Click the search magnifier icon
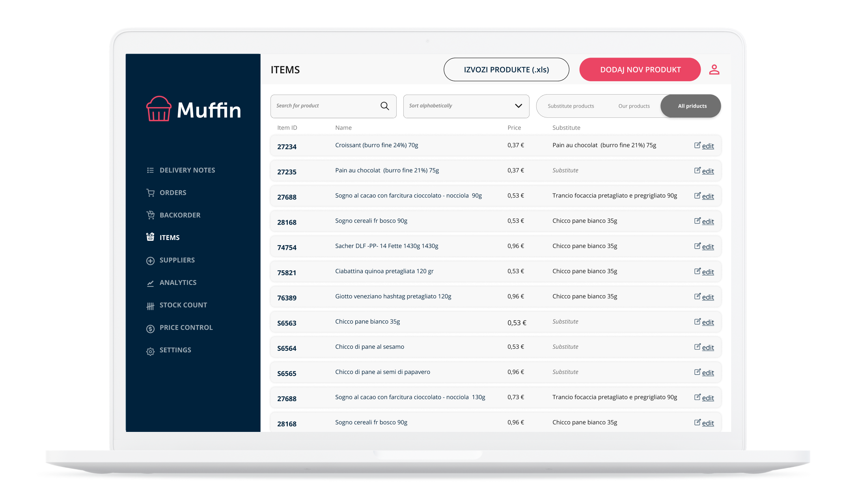The height and width of the screenshot is (504, 856). click(384, 106)
